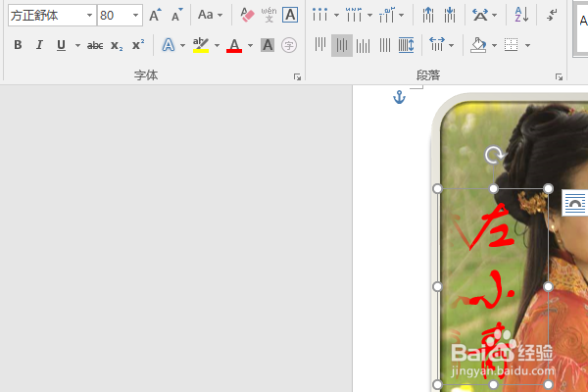Click the red 小 character in the text box
The image size is (588, 392).
(x=487, y=291)
